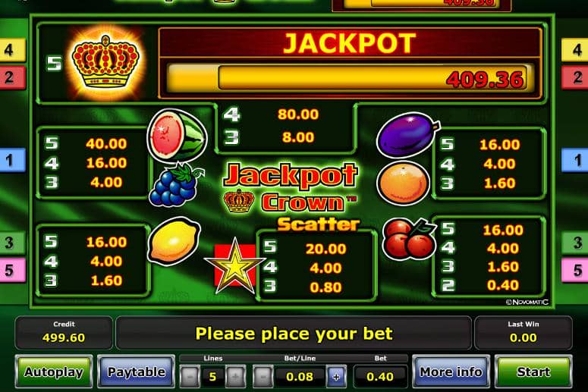588x392 pixels.
Task: Toggle the yellow line 4 marker on left
Action: coord(12,50)
